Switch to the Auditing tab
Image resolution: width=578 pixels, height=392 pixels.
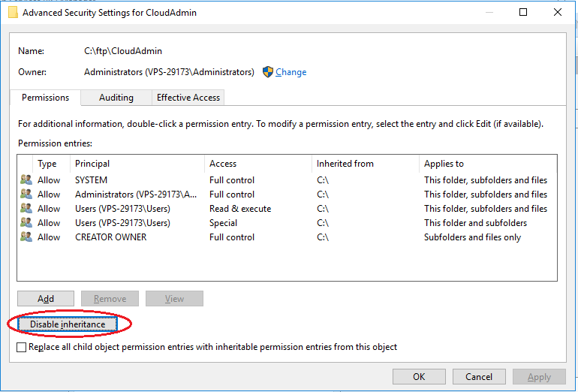116,98
